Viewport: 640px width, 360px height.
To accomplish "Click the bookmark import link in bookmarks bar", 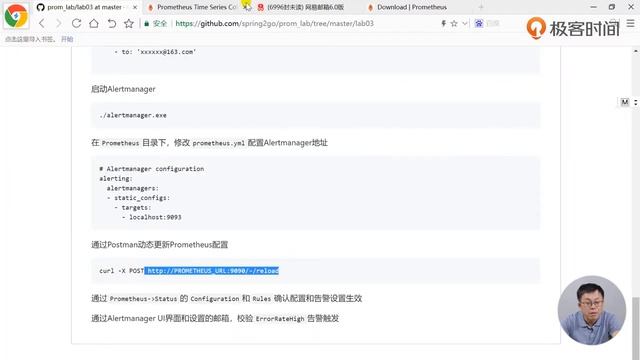I will tap(67, 39).
